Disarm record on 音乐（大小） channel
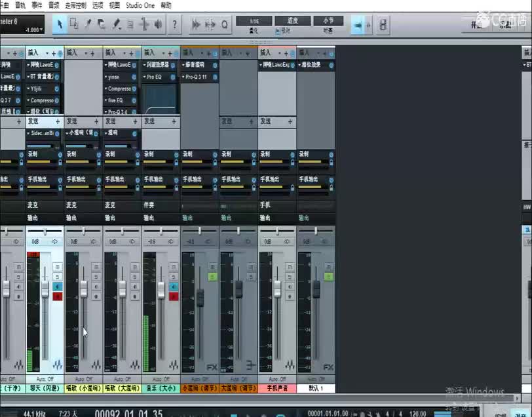The image size is (532, 417). pos(174,297)
